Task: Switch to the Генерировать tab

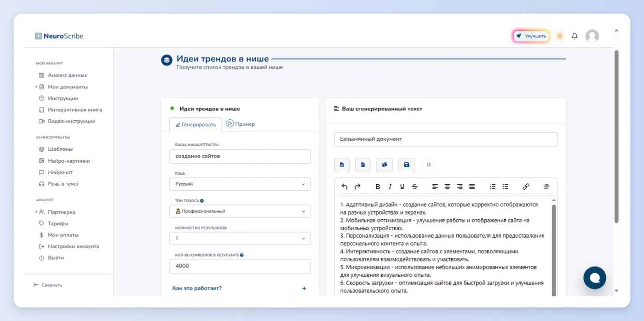Action: click(195, 124)
